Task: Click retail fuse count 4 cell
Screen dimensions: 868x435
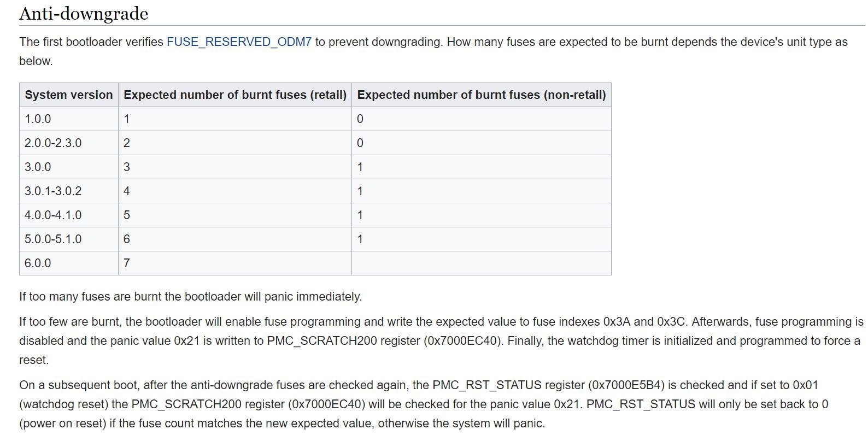Action: (x=235, y=191)
